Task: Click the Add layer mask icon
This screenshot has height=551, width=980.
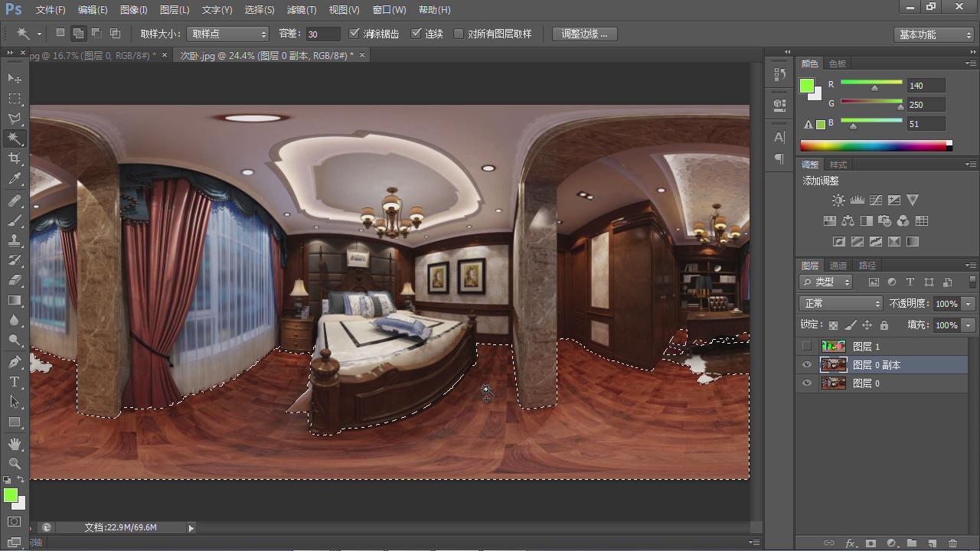Action: pyautogui.click(x=871, y=543)
